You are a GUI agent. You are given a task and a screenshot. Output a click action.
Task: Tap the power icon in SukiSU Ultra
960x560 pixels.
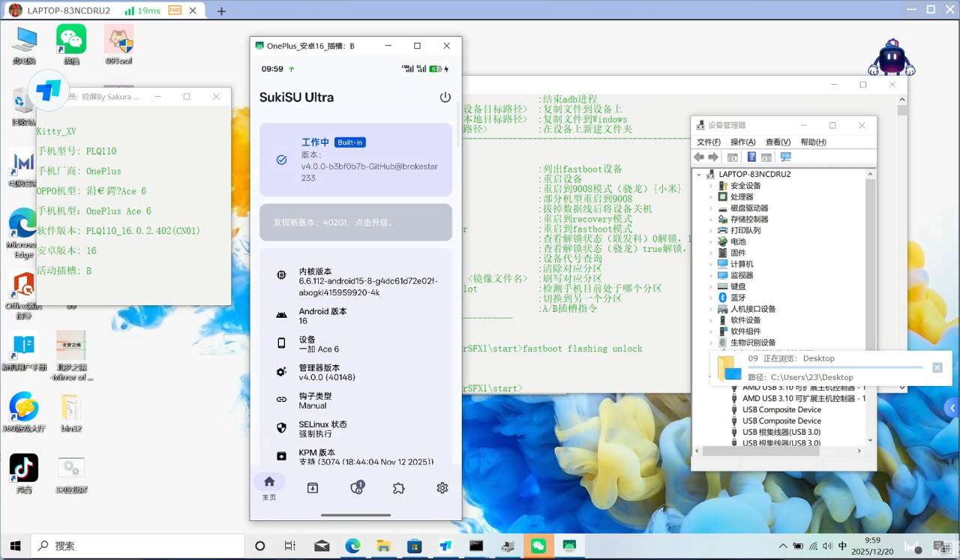pos(445,97)
